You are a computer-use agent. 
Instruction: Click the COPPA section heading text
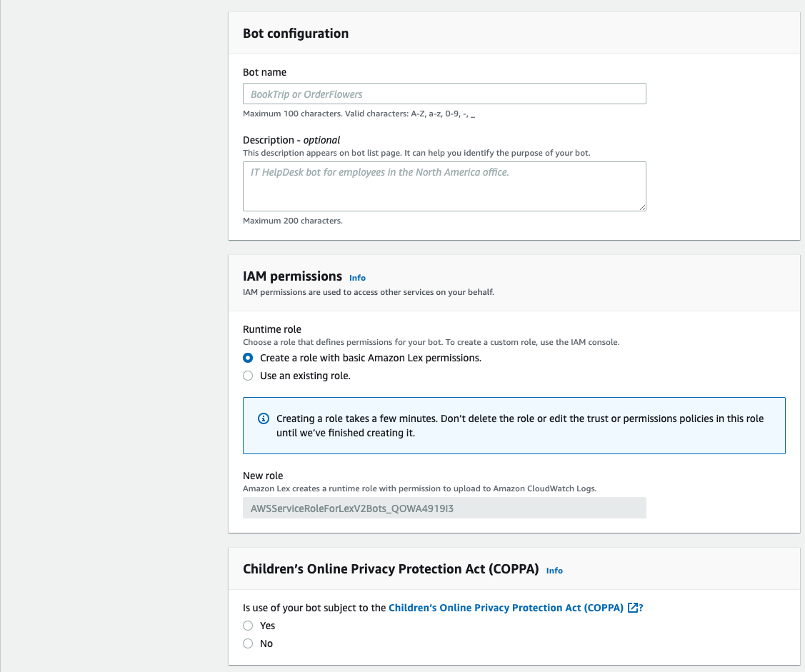[x=391, y=569]
